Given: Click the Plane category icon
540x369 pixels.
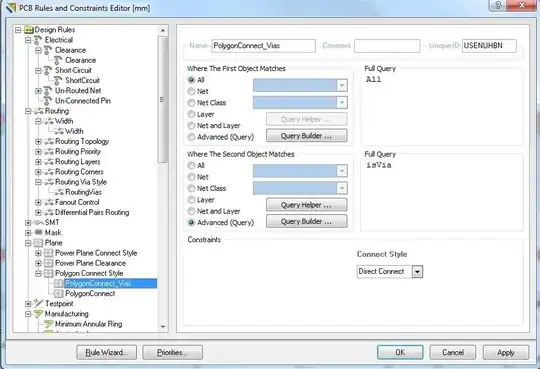Looking at the screenshot, I should pyautogui.click(x=38, y=243).
